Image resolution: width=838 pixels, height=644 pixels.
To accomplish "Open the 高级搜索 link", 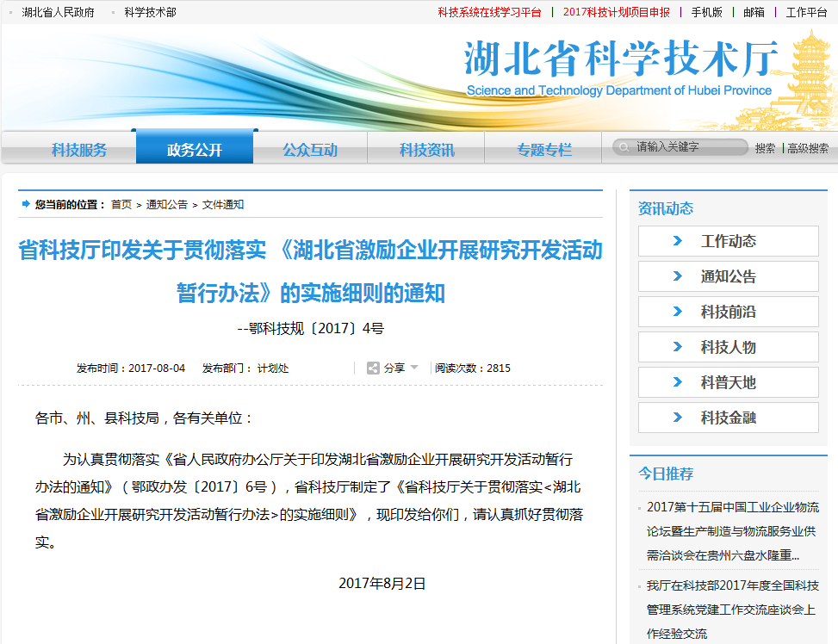I will click(x=808, y=148).
